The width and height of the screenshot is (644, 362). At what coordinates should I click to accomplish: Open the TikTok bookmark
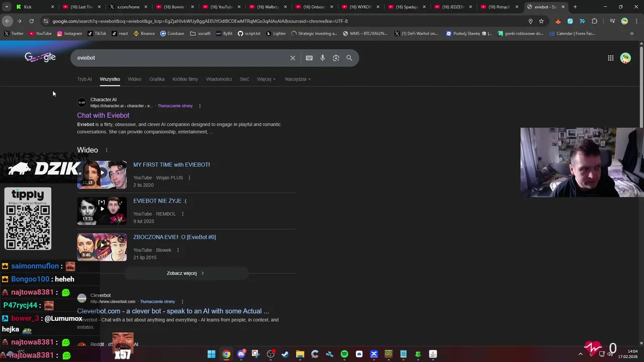coord(97,34)
